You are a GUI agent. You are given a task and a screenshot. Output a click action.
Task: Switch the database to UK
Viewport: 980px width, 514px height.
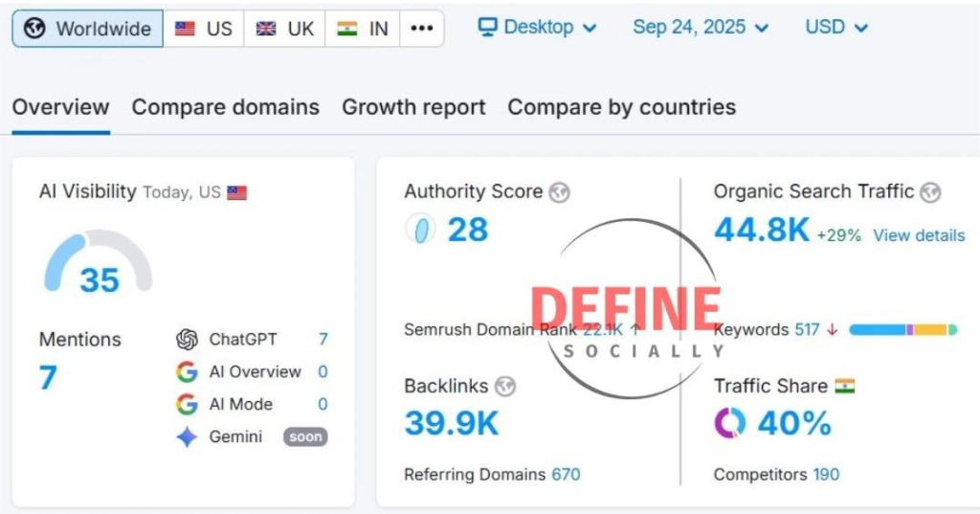[285, 29]
